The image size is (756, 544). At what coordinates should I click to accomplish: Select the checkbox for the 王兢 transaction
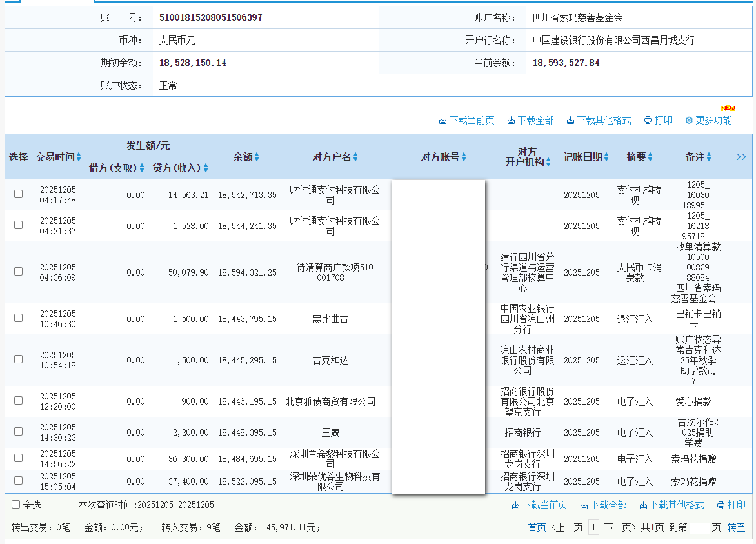[x=17, y=431]
